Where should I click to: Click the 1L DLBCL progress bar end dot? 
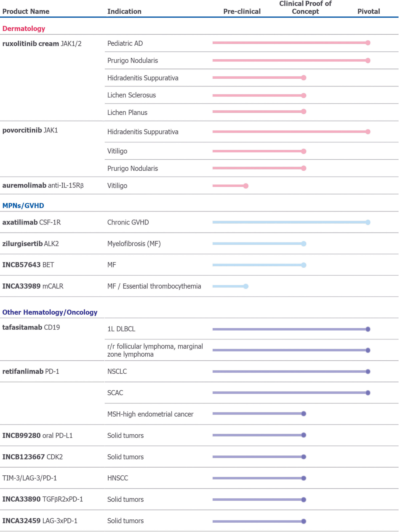[368, 329]
